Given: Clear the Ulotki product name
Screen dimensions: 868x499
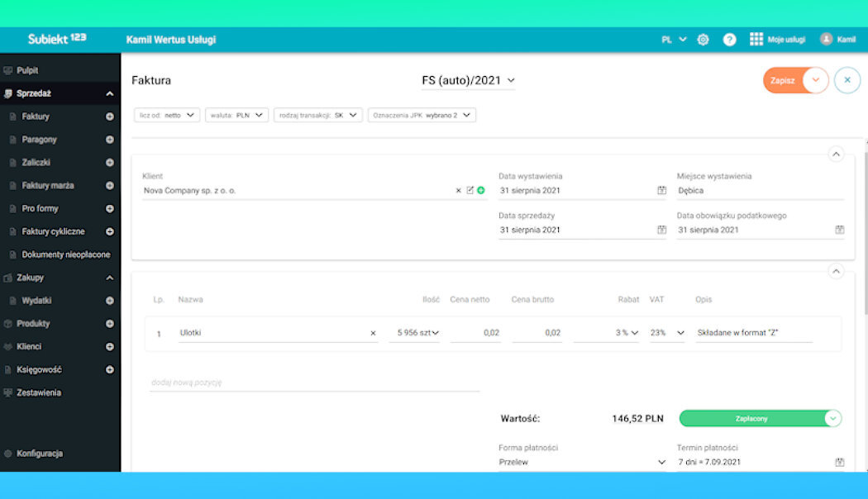Looking at the screenshot, I should 373,333.
